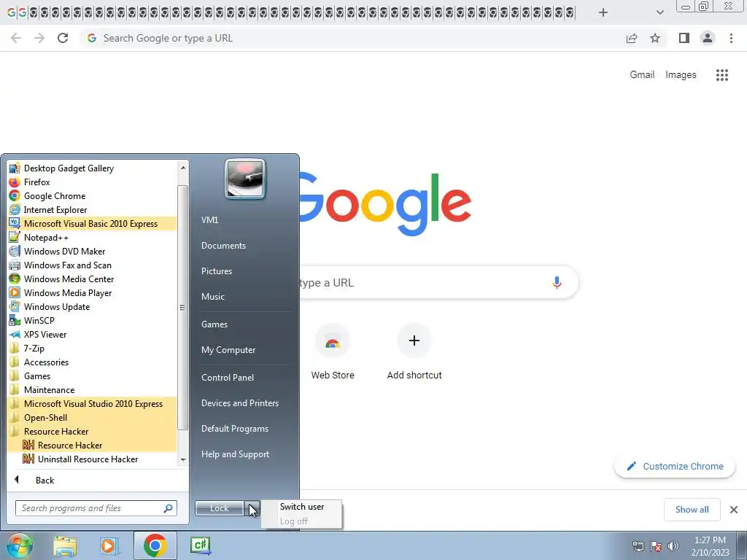This screenshot has width=747, height=560.
Task: Open Windows Fax and Scan
Action: click(92, 265)
